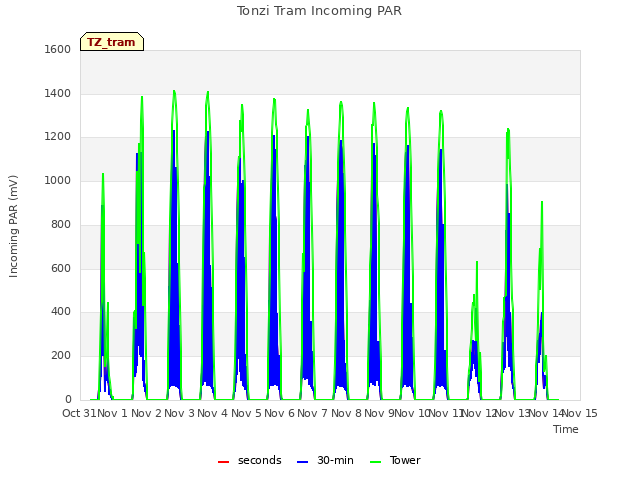Click the Nov 8 x-axis label
The width and height of the screenshot is (640, 480).
coord(346,413)
